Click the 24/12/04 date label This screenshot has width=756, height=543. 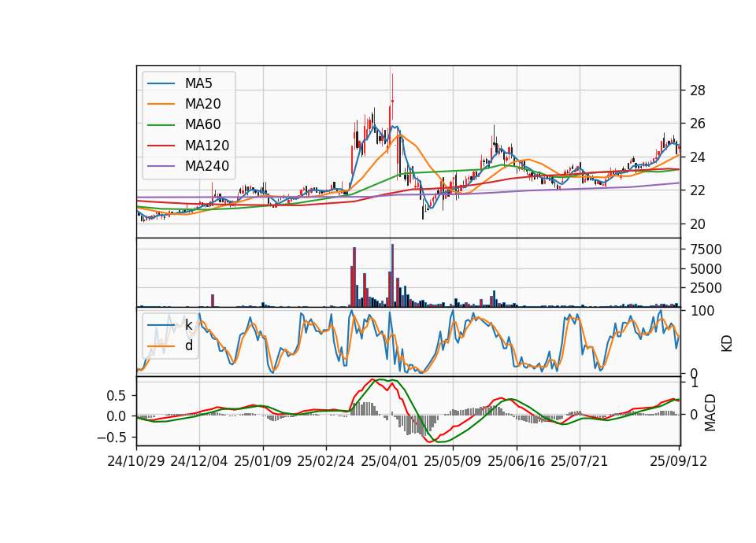(199, 462)
